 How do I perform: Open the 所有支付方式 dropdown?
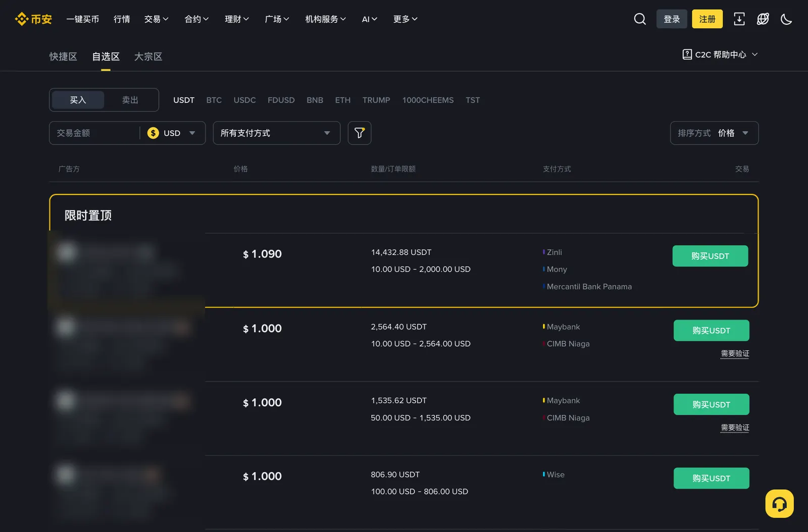[277, 133]
